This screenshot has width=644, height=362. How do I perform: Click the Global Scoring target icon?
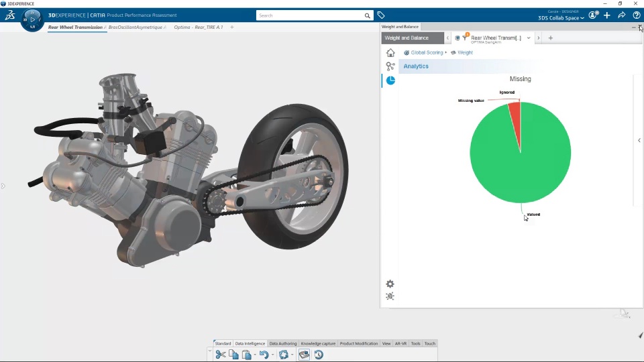(x=407, y=52)
